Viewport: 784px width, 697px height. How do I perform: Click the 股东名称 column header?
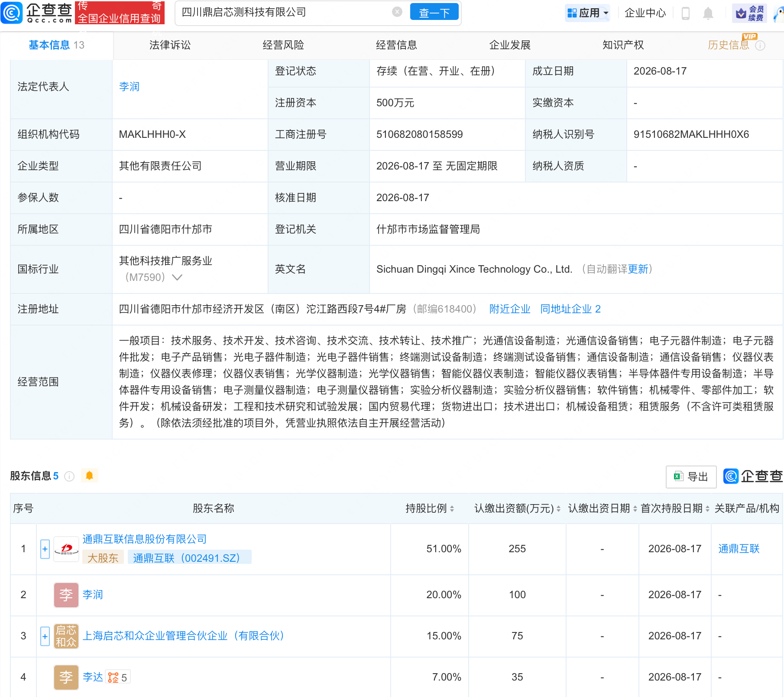[x=213, y=508]
